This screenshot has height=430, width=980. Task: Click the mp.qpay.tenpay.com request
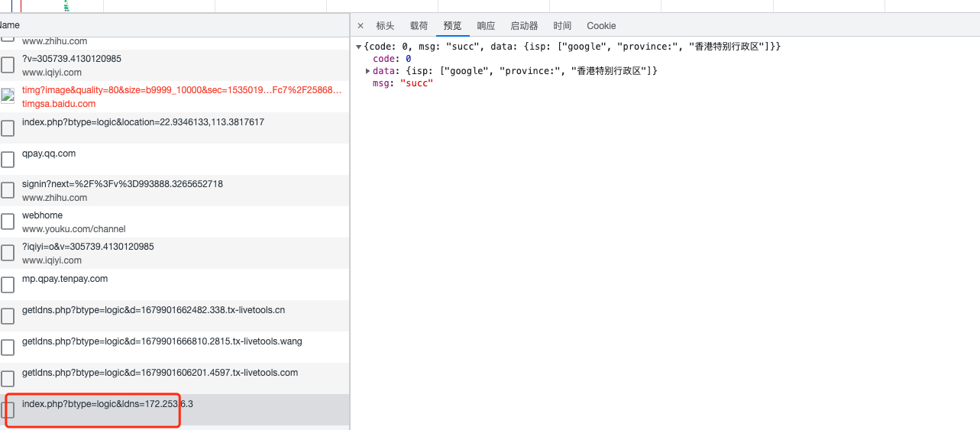pyautogui.click(x=65, y=279)
